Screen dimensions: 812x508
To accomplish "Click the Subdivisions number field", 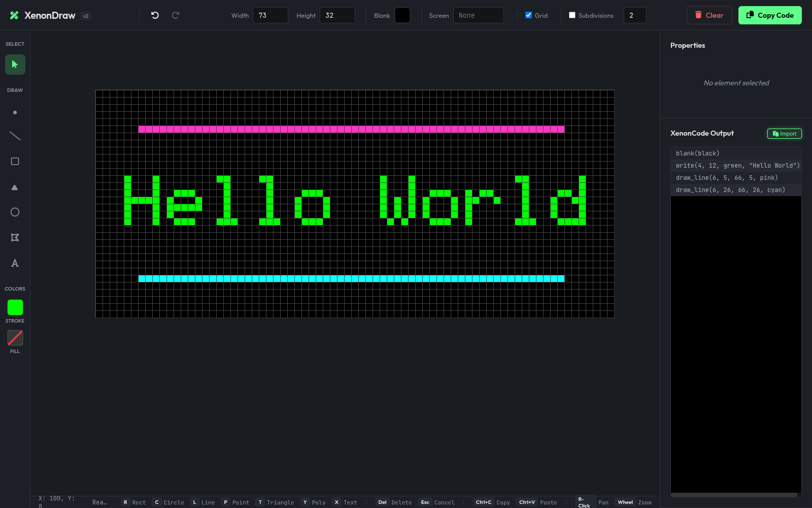I will click(x=635, y=15).
